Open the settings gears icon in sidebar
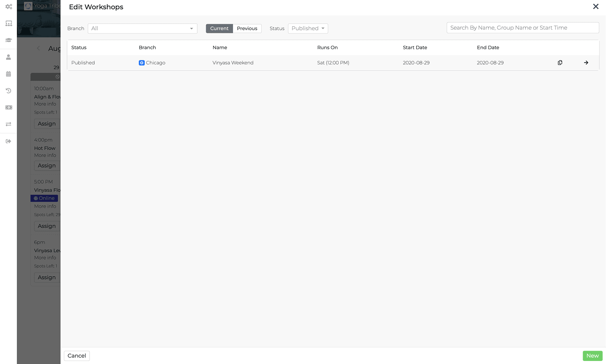Viewport: 606px width, 364px height. coord(8,7)
